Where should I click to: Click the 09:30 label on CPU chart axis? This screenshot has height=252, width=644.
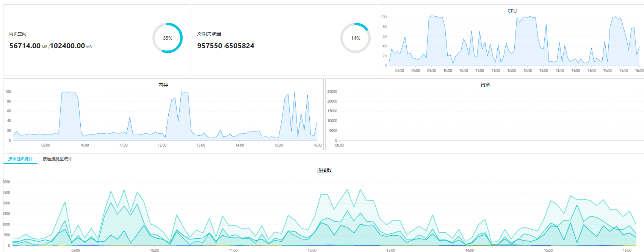pyautogui.click(x=431, y=70)
